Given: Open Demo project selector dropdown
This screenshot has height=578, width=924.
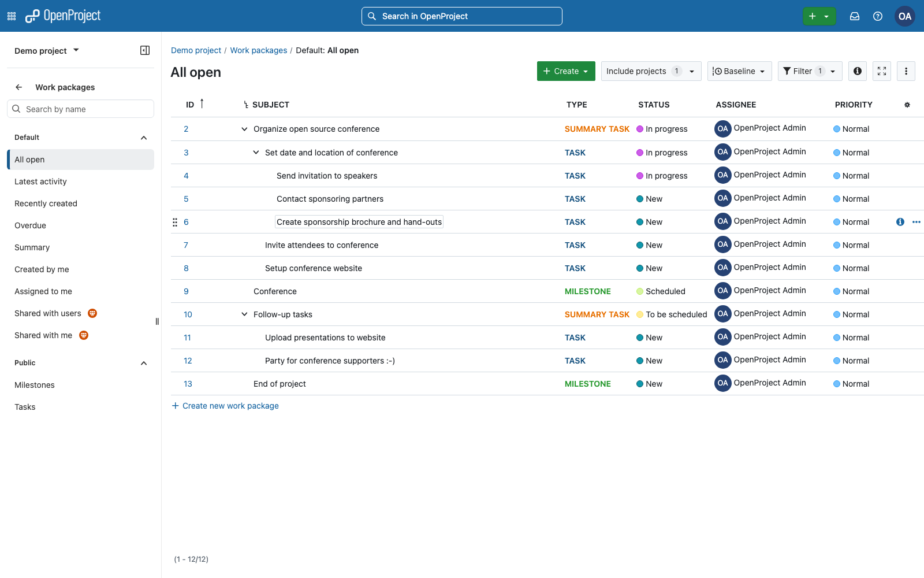Looking at the screenshot, I should pos(47,51).
